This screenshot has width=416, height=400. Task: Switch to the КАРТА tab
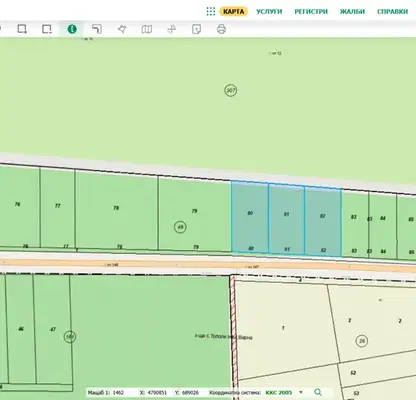[x=233, y=12]
